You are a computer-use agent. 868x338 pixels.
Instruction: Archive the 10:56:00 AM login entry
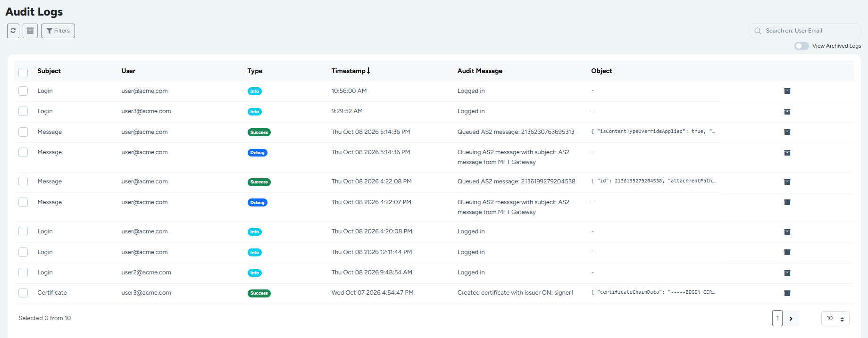tap(787, 91)
